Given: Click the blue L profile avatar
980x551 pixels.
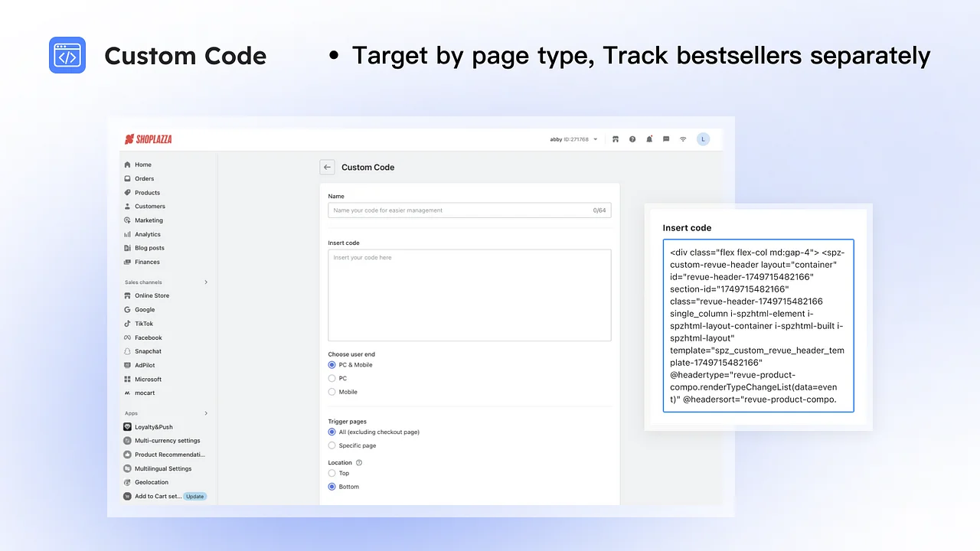Looking at the screenshot, I should [703, 139].
